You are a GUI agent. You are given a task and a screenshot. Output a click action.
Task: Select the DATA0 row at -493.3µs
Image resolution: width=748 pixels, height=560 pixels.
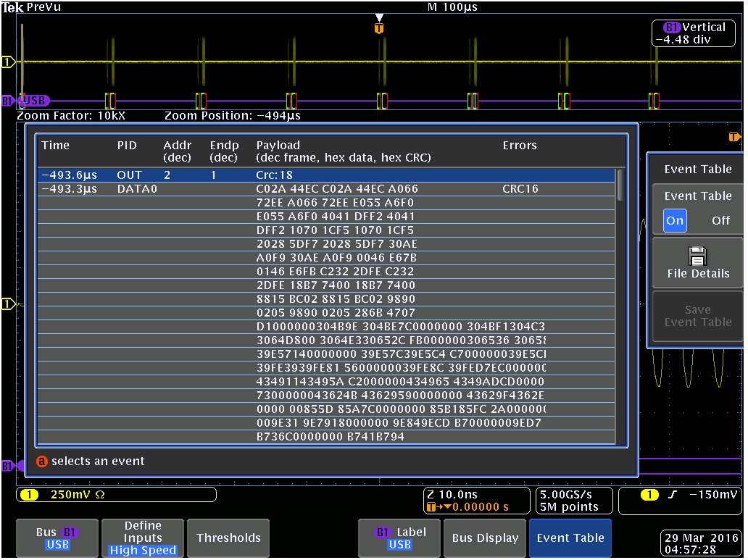tap(326, 189)
